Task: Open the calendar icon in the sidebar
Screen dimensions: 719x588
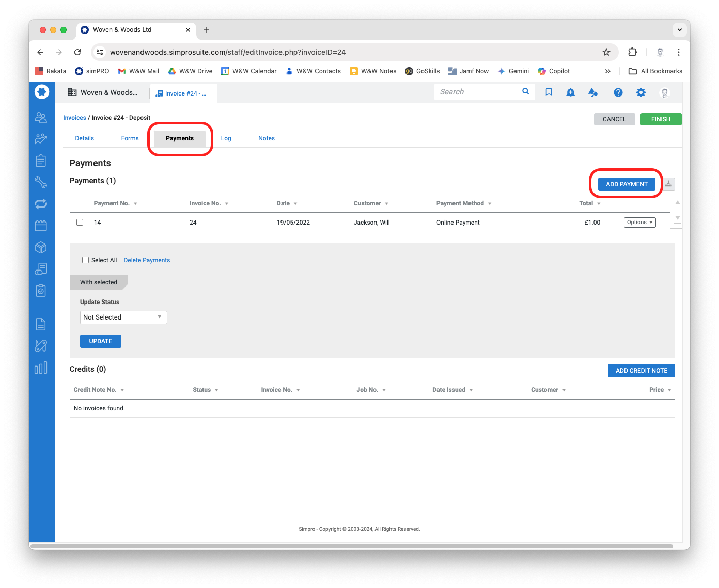Action: [41, 226]
